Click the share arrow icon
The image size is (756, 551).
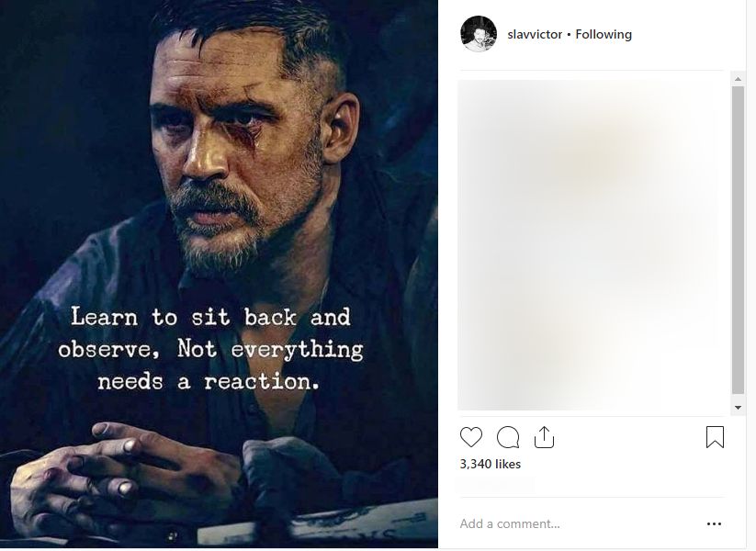click(x=544, y=437)
